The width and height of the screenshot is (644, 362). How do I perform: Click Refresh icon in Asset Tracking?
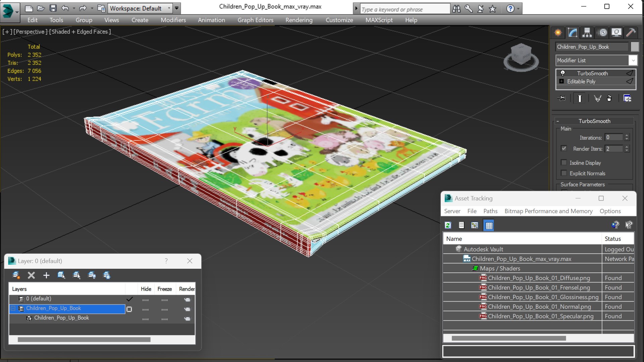click(x=448, y=225)
